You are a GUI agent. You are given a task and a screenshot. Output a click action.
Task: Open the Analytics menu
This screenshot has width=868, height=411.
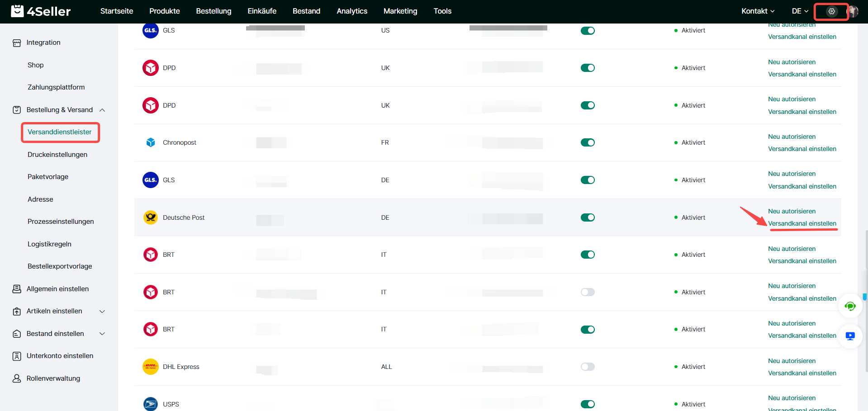[x=351, y=11]
